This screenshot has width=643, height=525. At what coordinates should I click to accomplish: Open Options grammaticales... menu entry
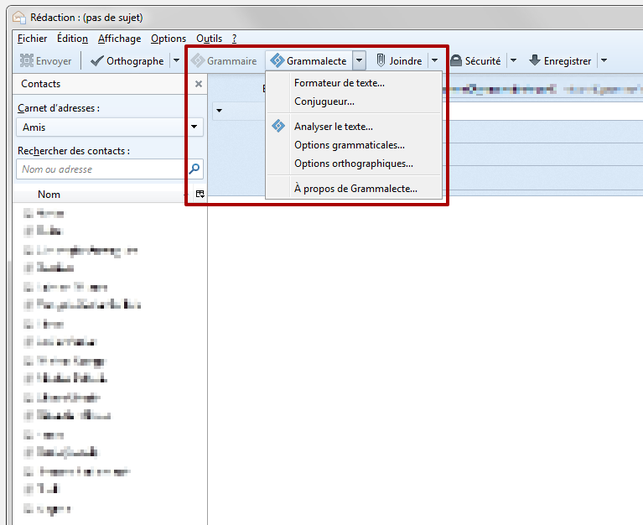coord(354,145)
